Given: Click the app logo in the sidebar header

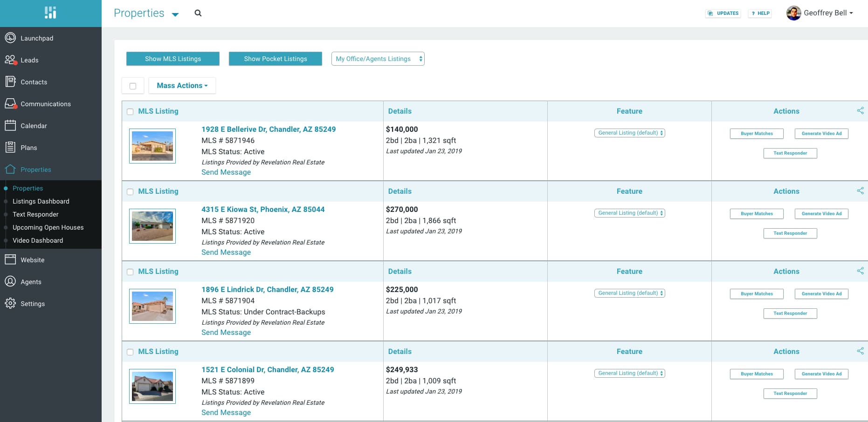Looking at the screenshot, I should click(x=50, y=13).
